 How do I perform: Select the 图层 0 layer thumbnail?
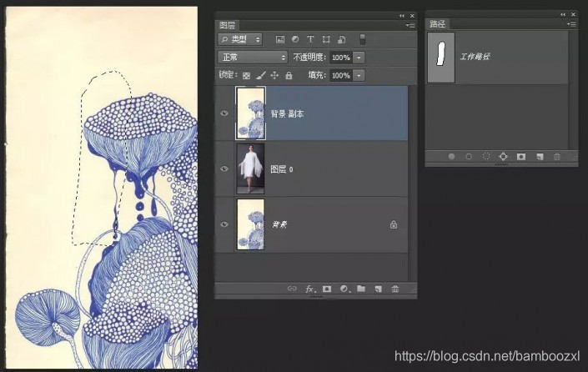(x=250, y=168)
